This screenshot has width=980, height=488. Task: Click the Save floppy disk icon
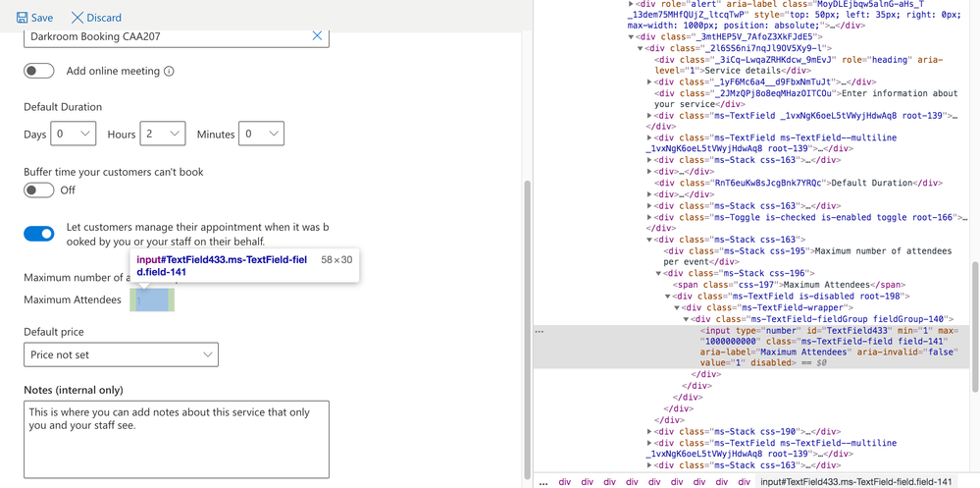[x=22, y=18]
